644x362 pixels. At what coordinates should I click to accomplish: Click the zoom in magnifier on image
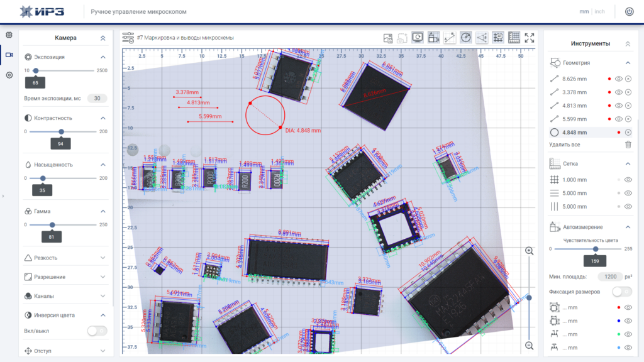[x=530, y=251]
